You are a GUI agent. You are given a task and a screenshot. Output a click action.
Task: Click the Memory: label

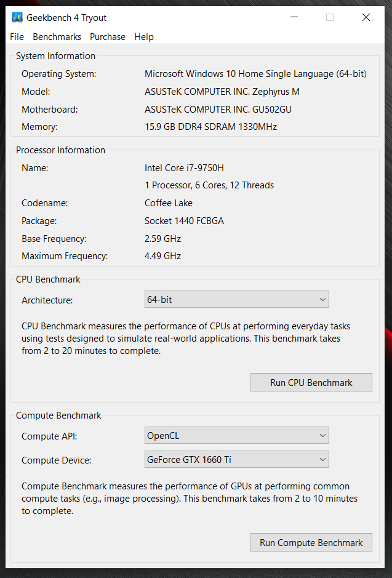click(x=39, y=127)
